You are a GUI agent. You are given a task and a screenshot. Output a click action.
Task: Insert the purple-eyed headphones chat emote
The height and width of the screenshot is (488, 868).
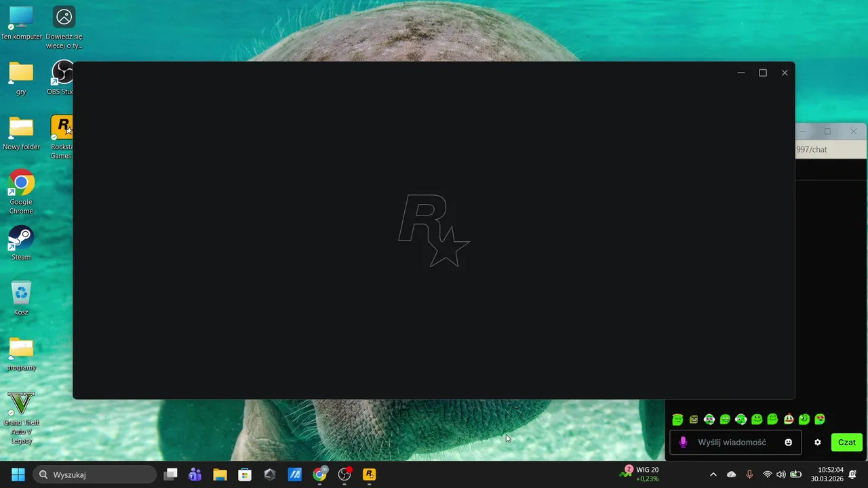pyautogui.click(x=709, y=420)
